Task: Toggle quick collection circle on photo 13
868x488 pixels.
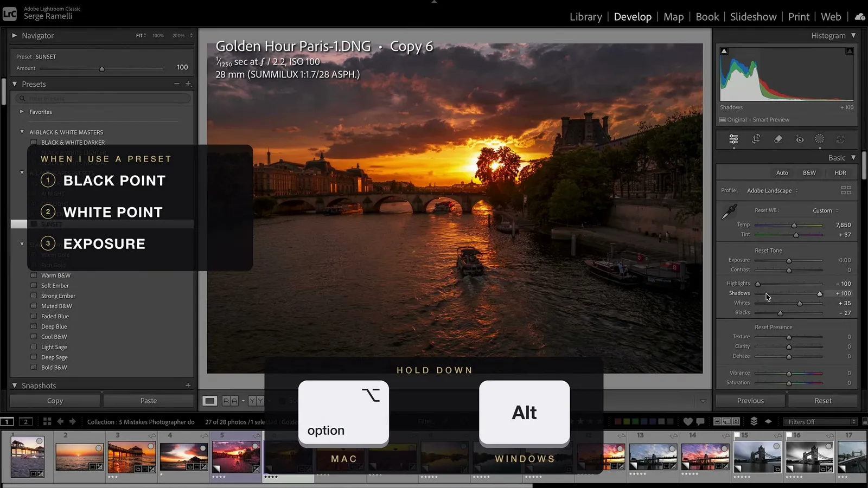Action: (x=672, y=448)
